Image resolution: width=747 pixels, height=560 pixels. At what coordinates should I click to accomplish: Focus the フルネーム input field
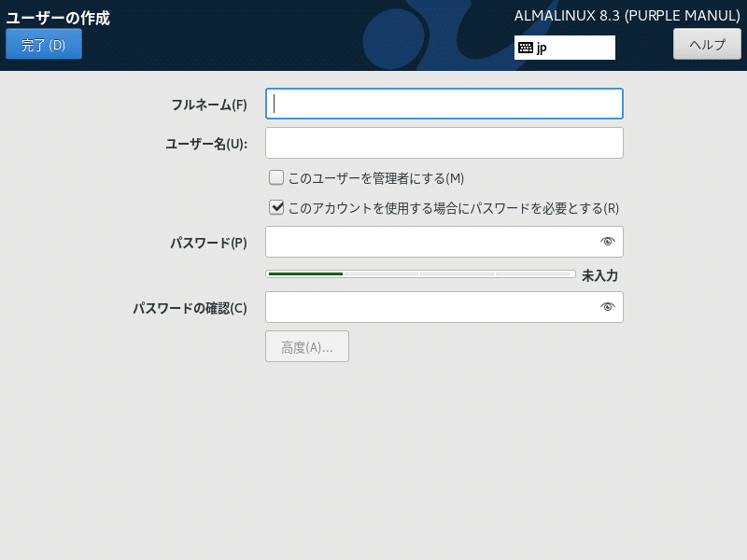pos(444,104)
